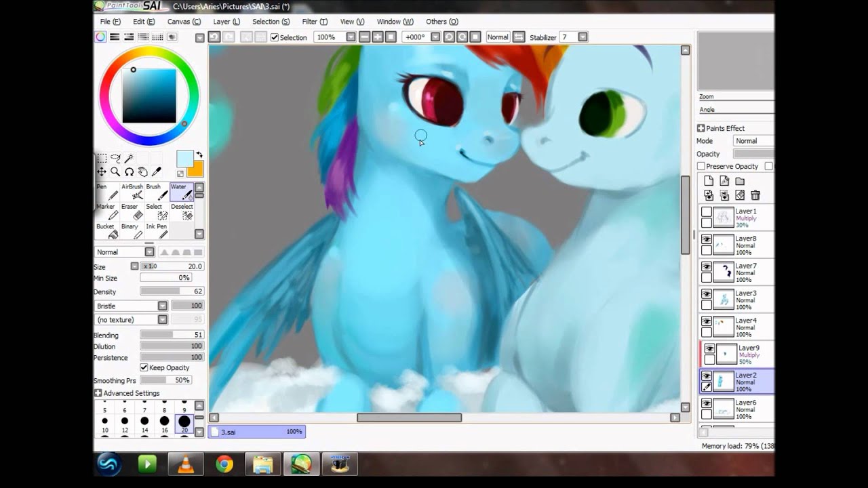Select the Brush tool
This screenshot has height=488, width=868.
tap(157, 192)
